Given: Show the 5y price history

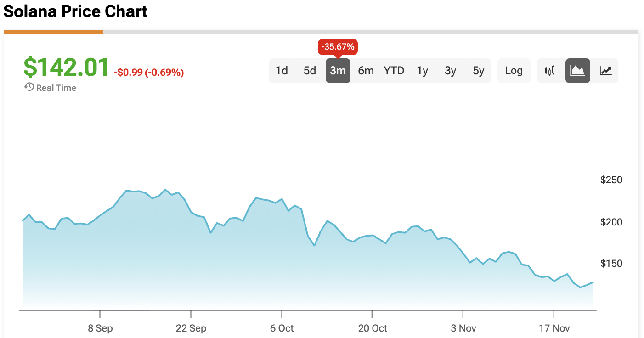Looking at the screenshot, I should tap(478, 71).
